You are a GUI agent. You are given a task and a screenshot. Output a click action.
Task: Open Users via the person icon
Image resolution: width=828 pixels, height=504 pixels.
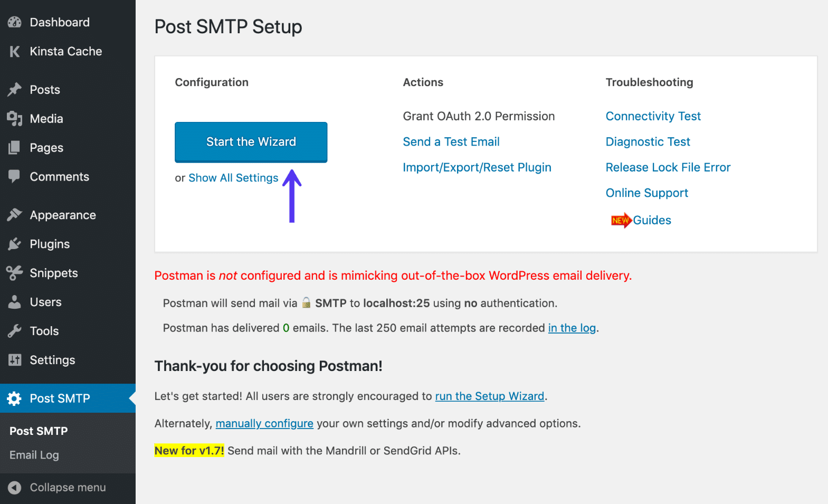click(x=14, y=301)
